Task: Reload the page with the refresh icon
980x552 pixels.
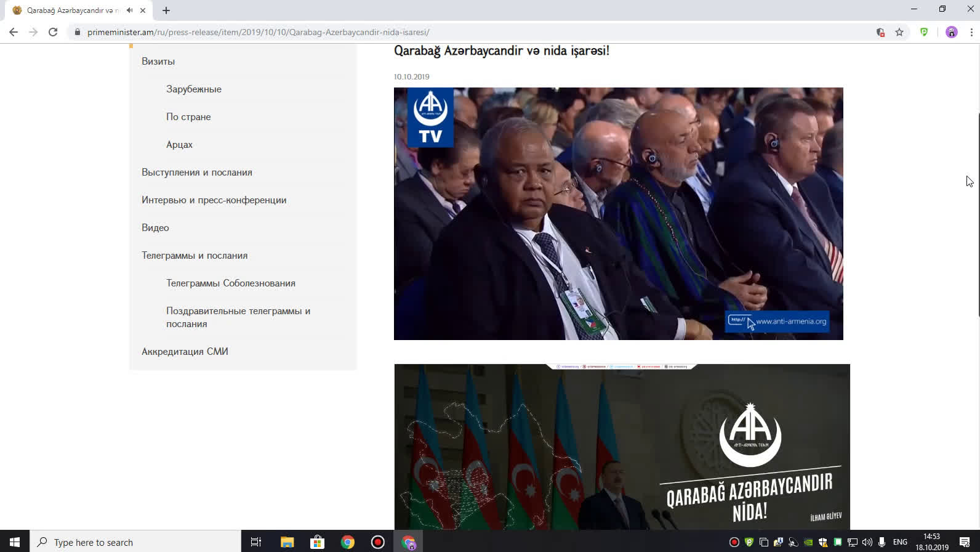Action: click(53, 32)
